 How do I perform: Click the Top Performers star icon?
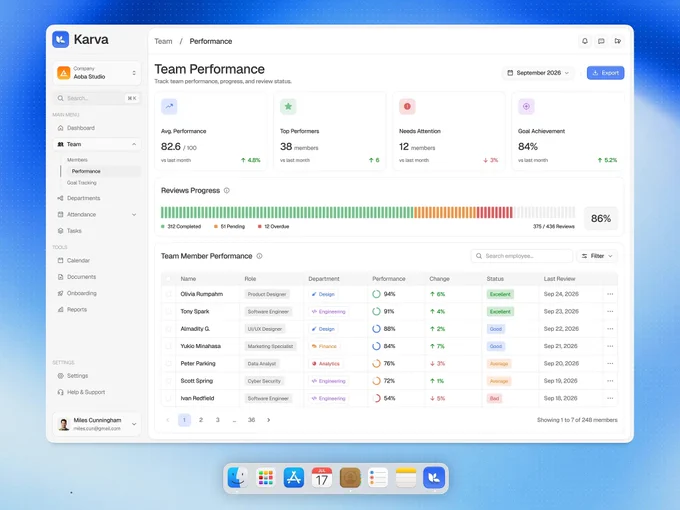pos(288,106)
